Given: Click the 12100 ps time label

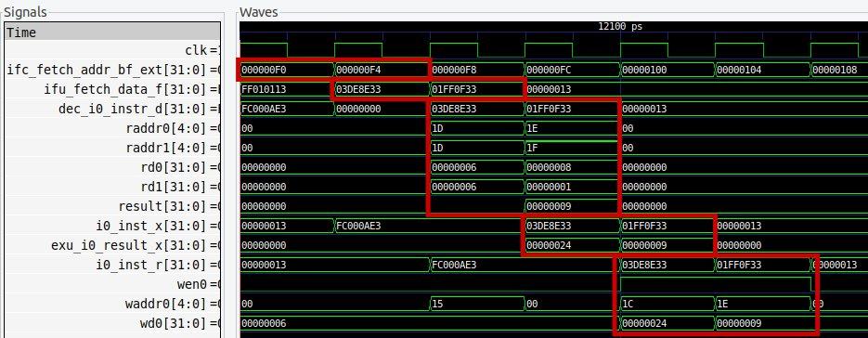Looking at the screenshot, I should point(620,26).
